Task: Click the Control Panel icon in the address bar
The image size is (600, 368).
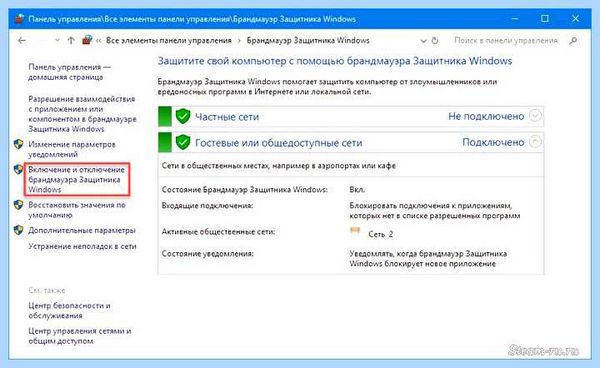Action: coord(87,40)
